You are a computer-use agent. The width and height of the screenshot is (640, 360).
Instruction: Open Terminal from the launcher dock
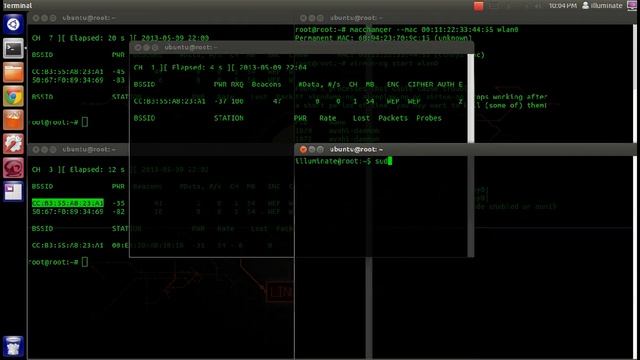[x=13, y=49]
